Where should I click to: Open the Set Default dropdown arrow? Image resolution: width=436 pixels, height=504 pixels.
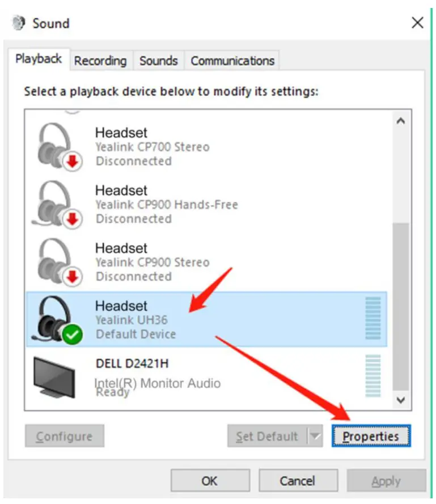[315, 436]
